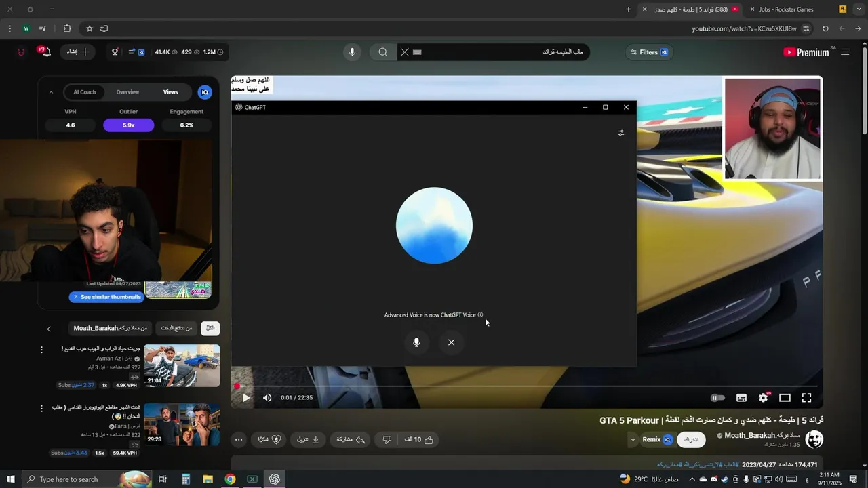Click the Download button below video
This screenshot has width=868, height=488.
(307, 439)
